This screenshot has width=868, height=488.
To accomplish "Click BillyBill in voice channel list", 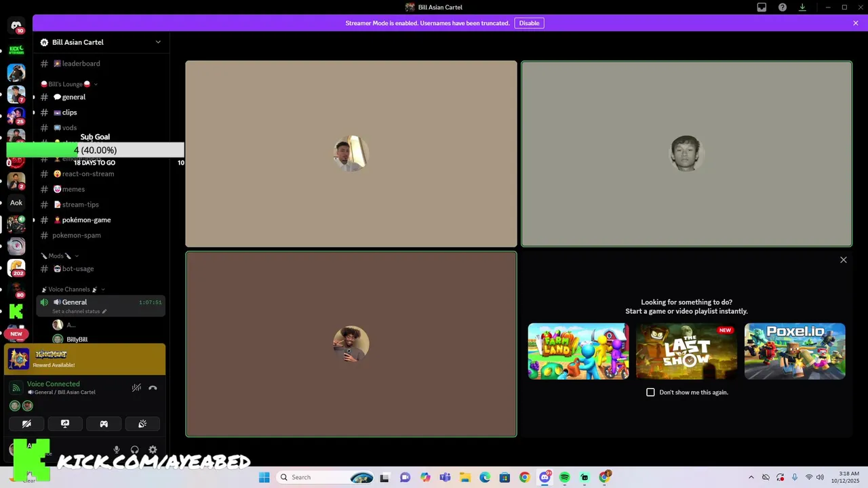I will (77, 339).
